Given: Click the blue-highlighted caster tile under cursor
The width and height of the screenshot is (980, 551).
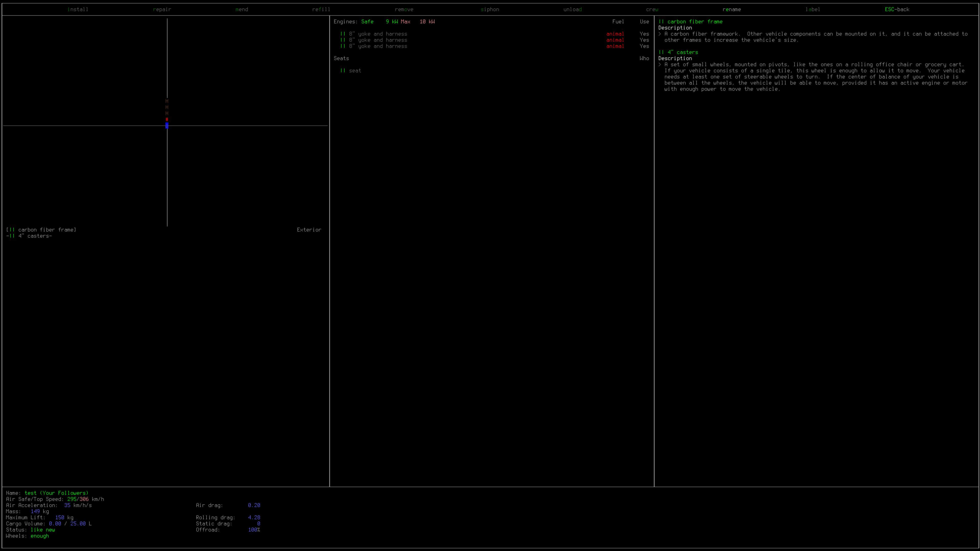Looking at the screenshot, I should click(167, 126).
